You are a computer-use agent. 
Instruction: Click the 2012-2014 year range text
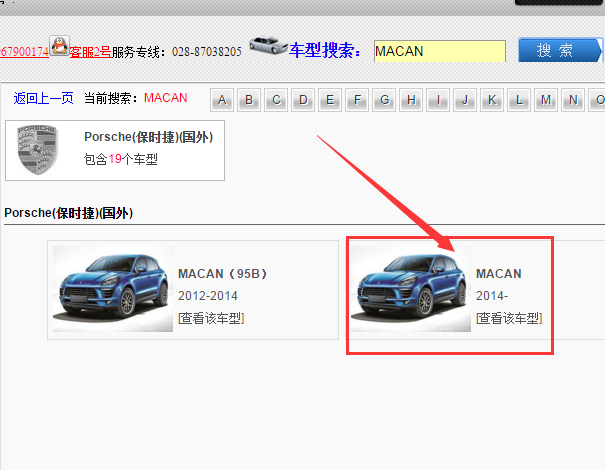click(208, 296)
